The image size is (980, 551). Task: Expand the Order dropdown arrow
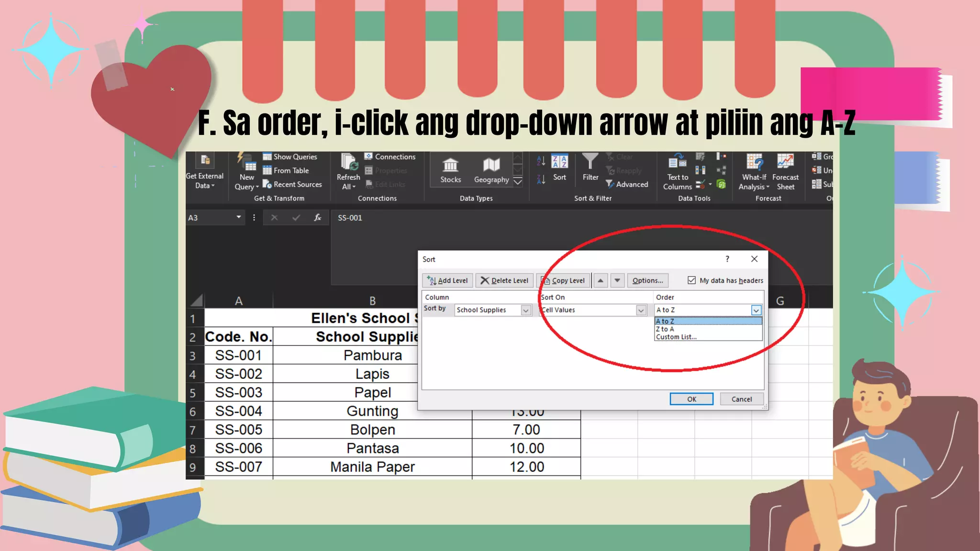pyautogui.click(x=756, y=310)
